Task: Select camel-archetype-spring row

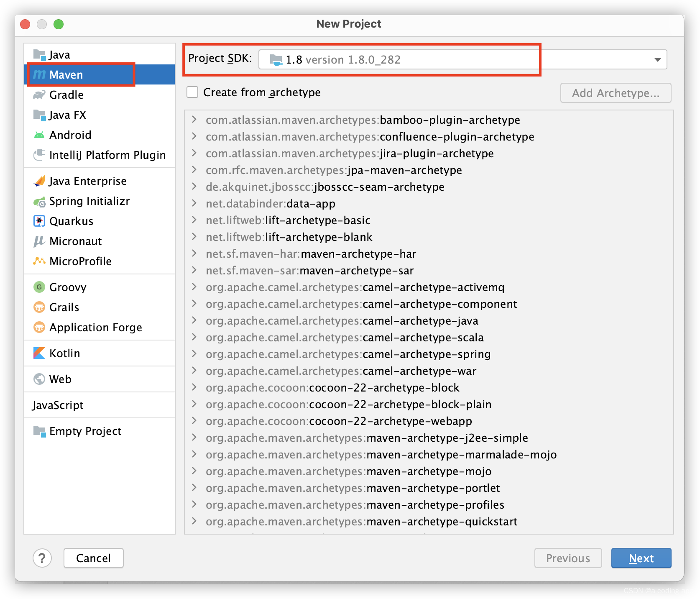Action: [x=429, y=354]
